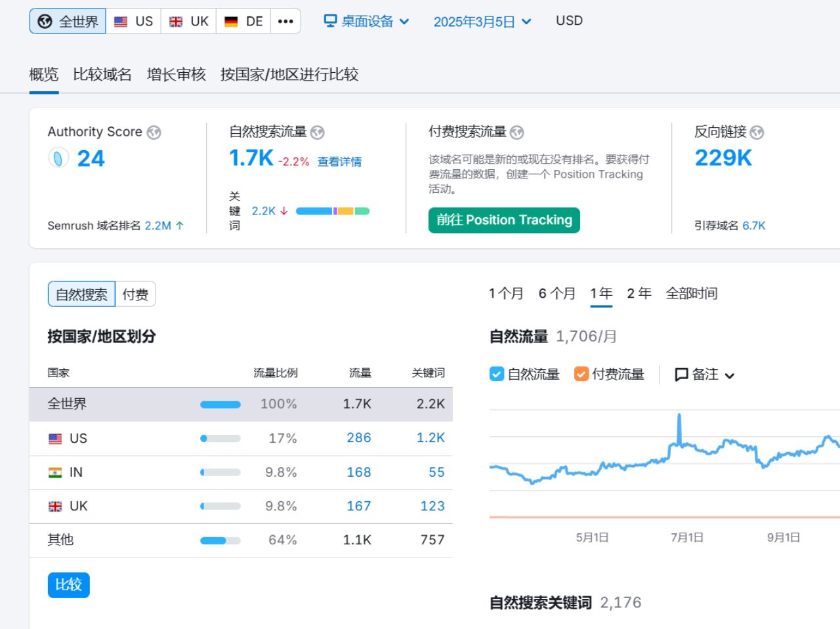Select the 全部时间 time range
This screenshot has width=840, height=629.
(x=692, y=293)
